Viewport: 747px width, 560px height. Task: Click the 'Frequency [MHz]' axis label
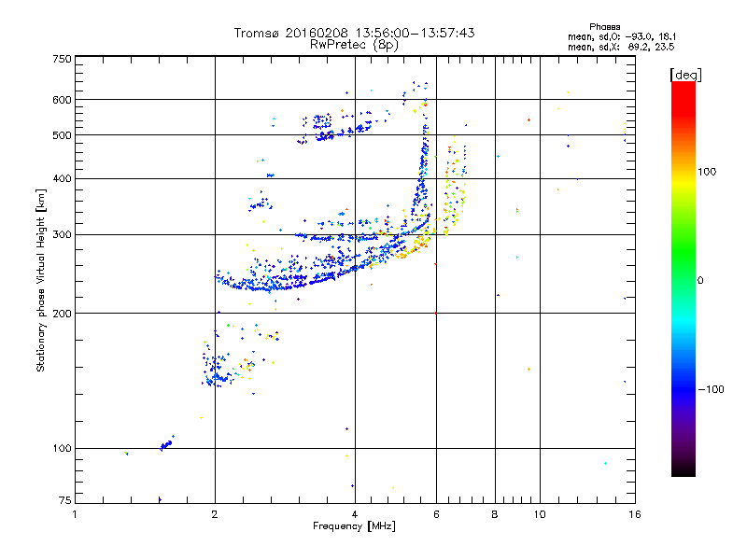[354, 526]
